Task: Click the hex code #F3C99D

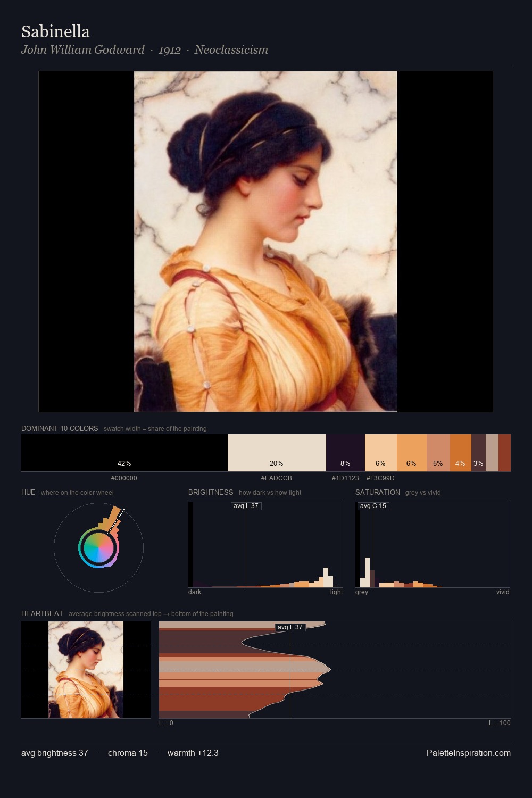Action: point(380,478)
